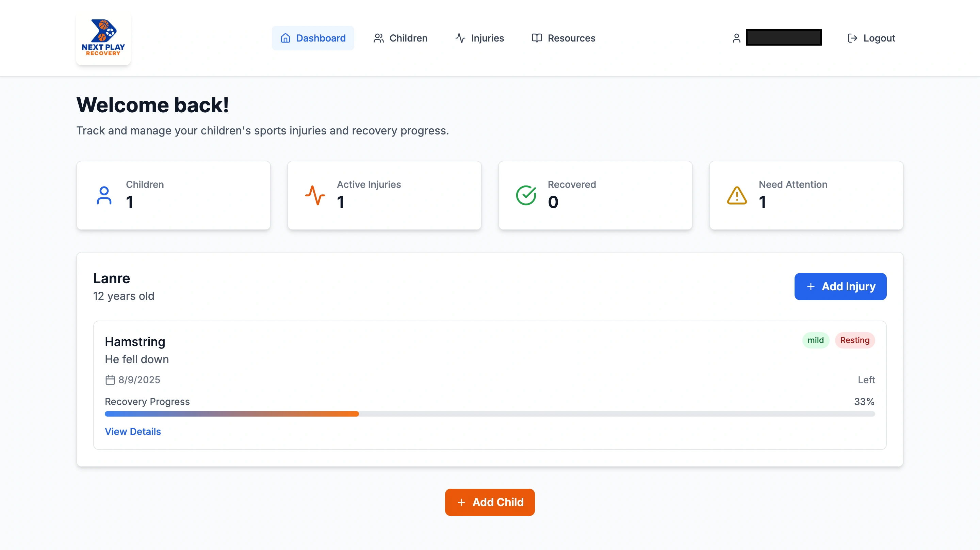Click the user profile icon
980x550 pixels.
[736, 38]
